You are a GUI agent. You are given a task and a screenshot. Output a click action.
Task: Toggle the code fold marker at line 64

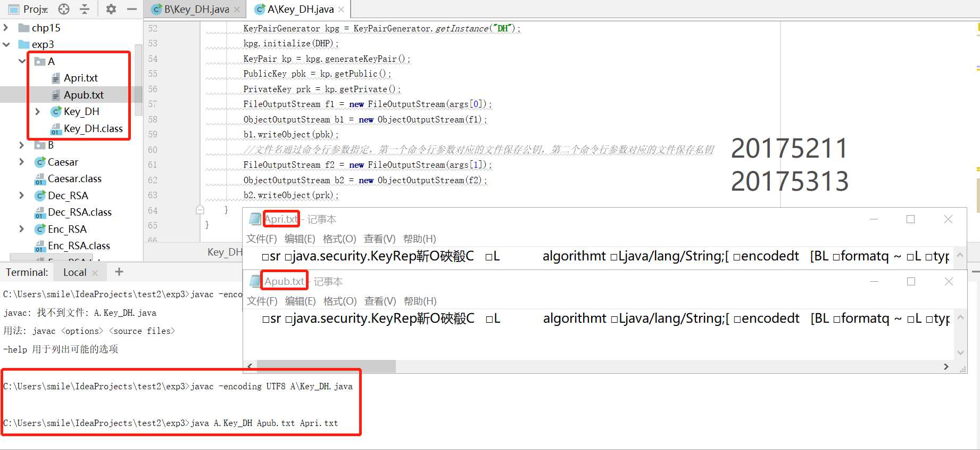click(200, 210)
